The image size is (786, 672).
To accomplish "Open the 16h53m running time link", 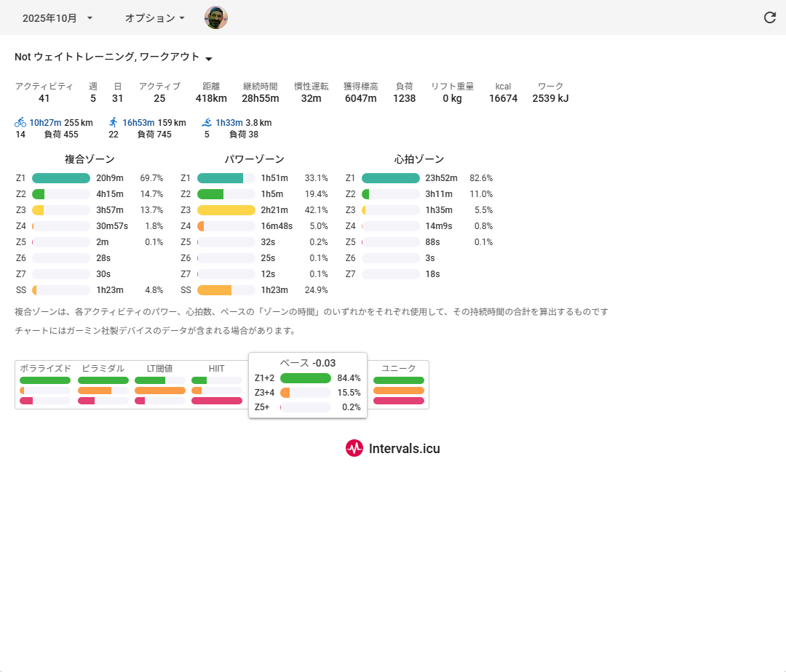I will [138, 123].
